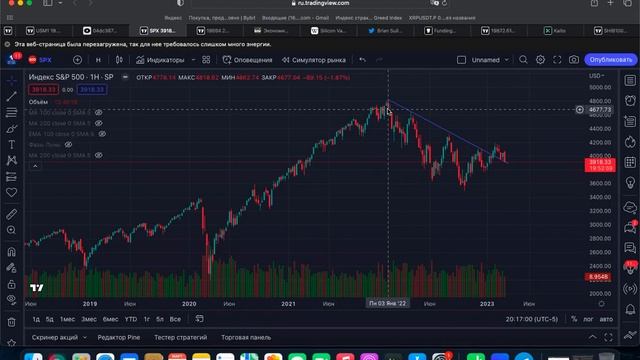The height and width of the screenshot is (360, 640).
Task: Select the brush drawing tool
Action: [11, 129]
